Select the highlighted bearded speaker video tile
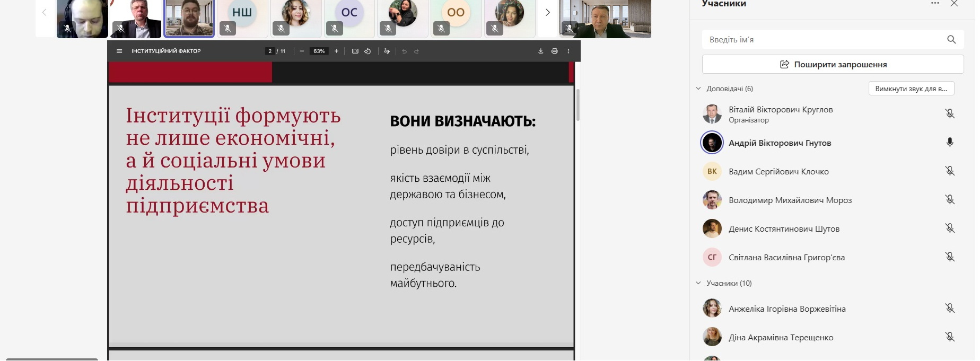Viewport: 980px width, 361px height. [189, 19]
